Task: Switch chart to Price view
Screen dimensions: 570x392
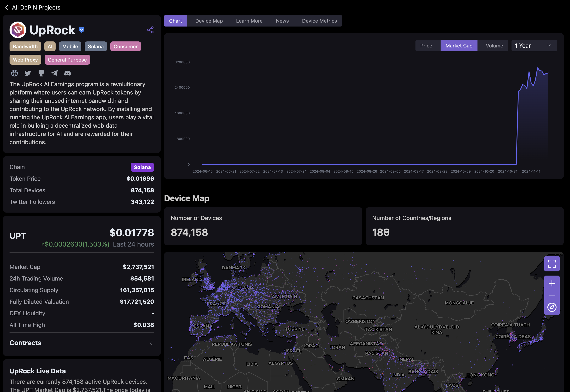Action: point(426,46)
